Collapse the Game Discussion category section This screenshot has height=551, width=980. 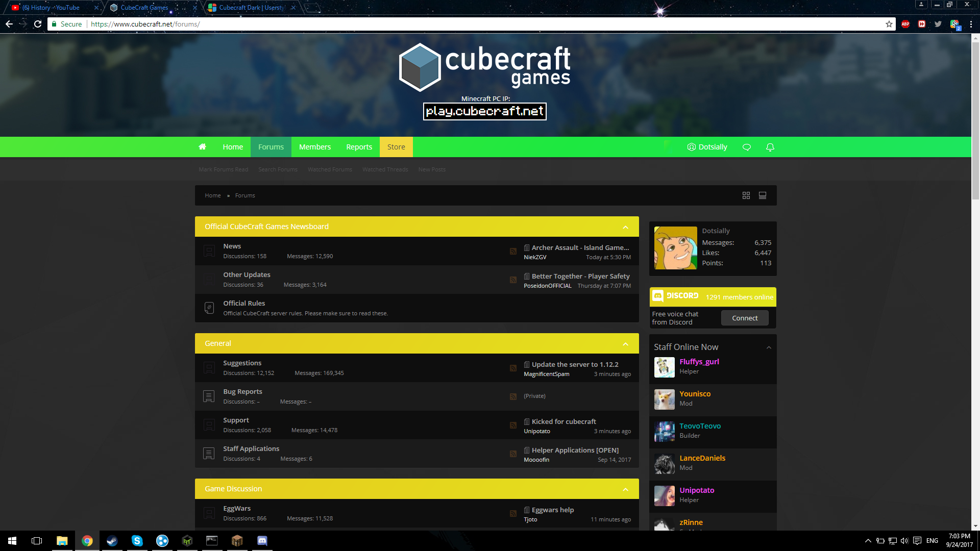click(x=625, y=489)
